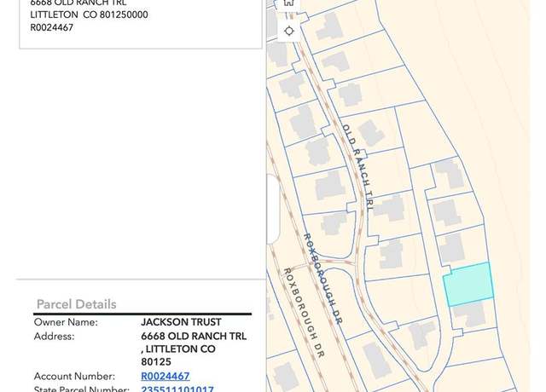Open state parcel number link 235511101017
The width and height of the screenshot is (546, 392).
coord(177,389)
